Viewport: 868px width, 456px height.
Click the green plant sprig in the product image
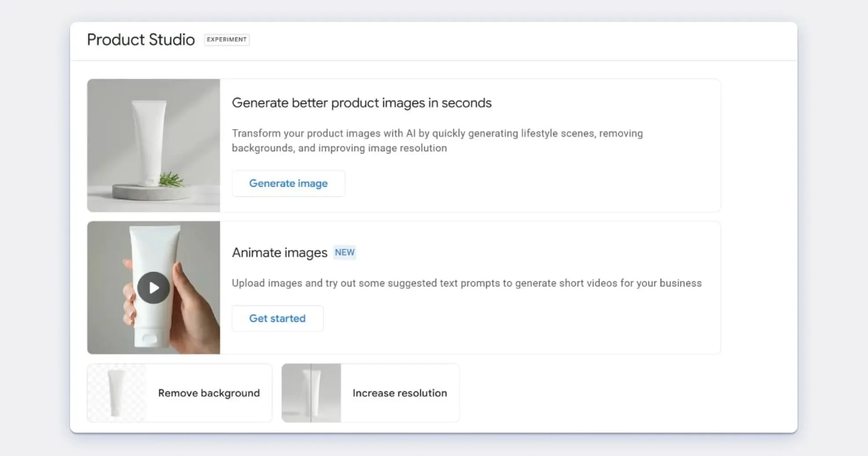coord(171,179)
